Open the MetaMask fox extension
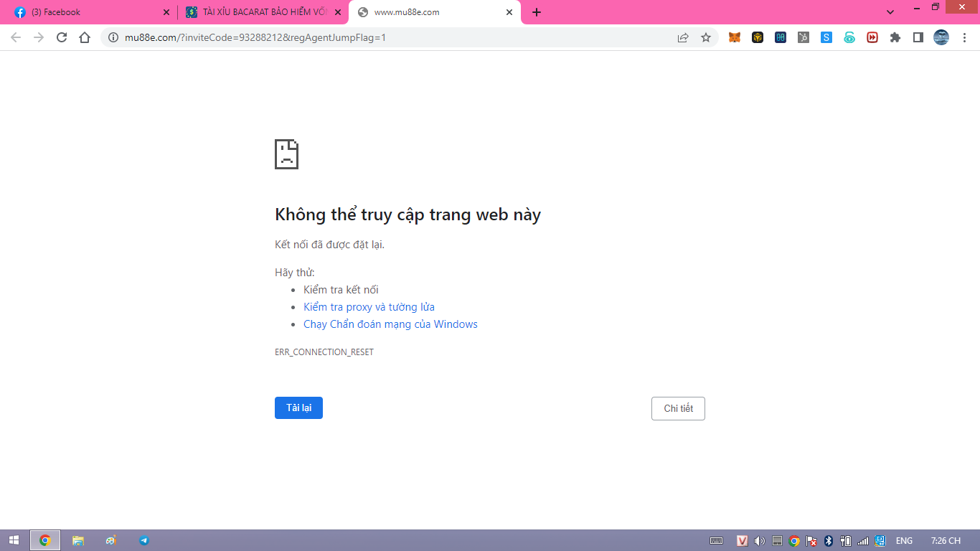The width and height of the screenshot is (980, 551). click(x=735, y=37)
